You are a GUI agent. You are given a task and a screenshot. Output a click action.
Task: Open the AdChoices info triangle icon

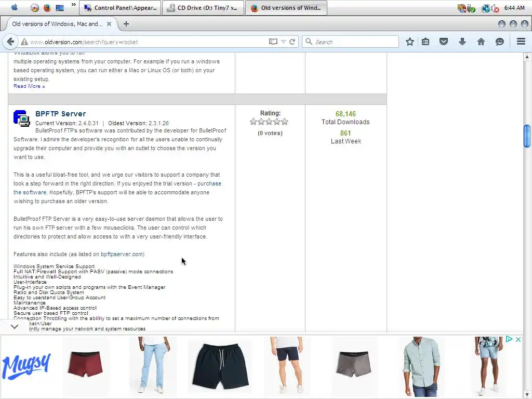[509, 339]
